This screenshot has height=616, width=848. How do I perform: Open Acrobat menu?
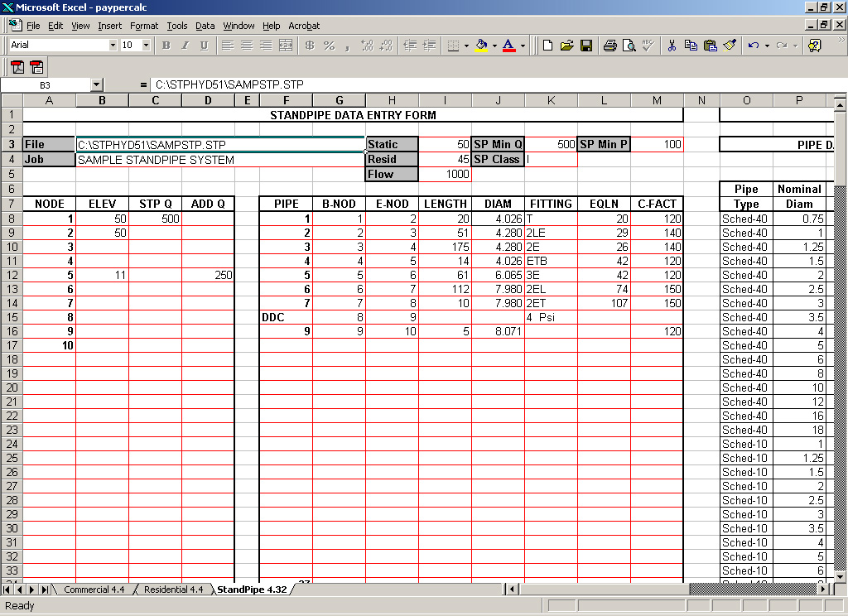pos(304,26)
